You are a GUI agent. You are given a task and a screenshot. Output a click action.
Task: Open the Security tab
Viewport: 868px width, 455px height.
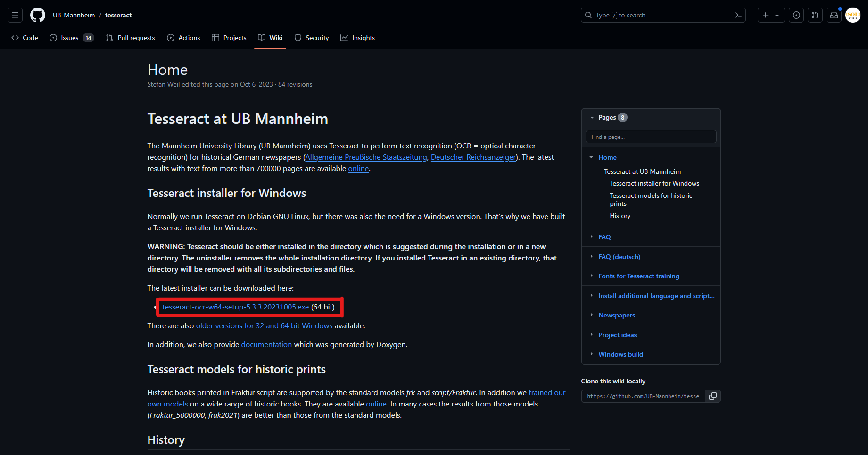(312, 38)
